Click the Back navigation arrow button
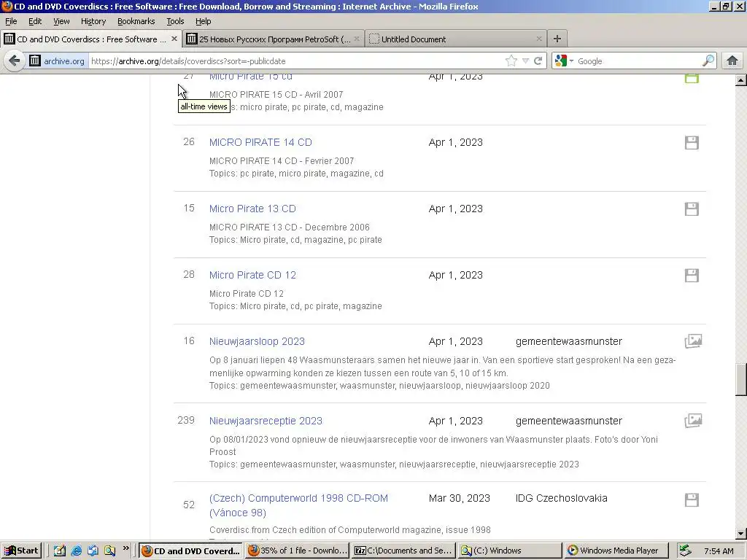This screenshot has height=560, width=747. click(x=15, y=61)
